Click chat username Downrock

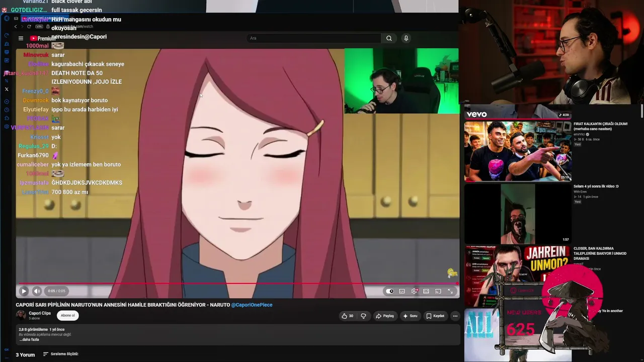(36, 100)
